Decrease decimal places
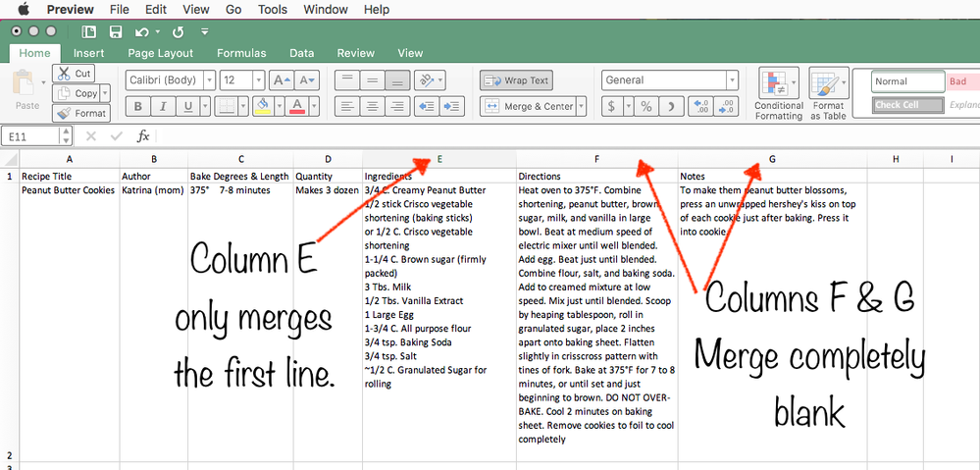980x470 pixels. point(726,106)
